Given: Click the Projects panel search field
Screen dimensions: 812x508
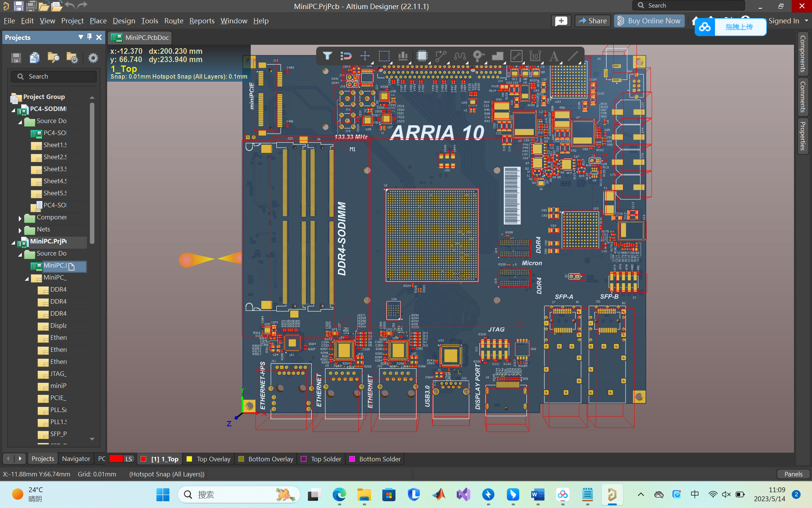Looking at the screenshot, I should tap(54, 76).
